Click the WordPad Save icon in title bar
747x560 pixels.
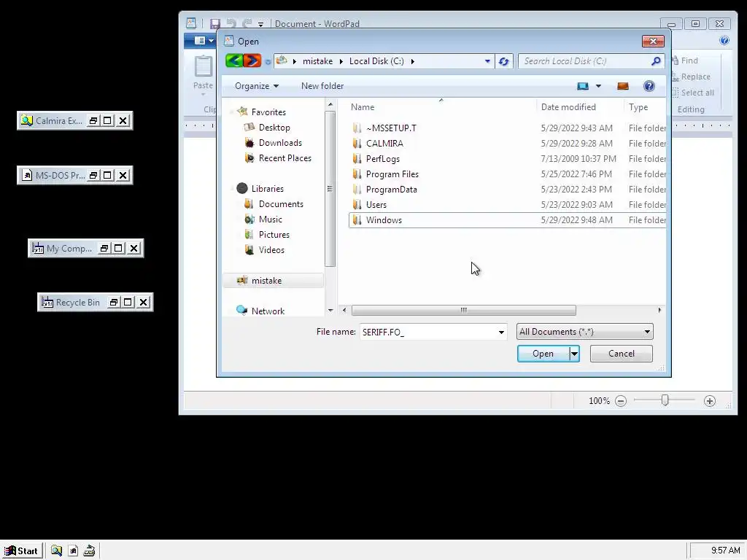pyautogui.click(x=215, y=24)
